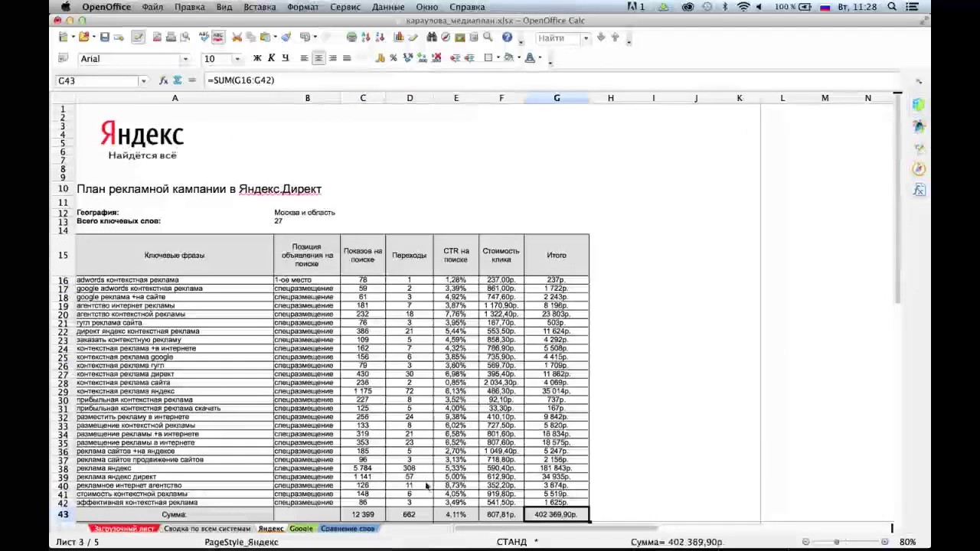Click the СТАНД selection mode field
Viewport: 980px width, 551px height.
pyautogui.click(x=511, y=542)
